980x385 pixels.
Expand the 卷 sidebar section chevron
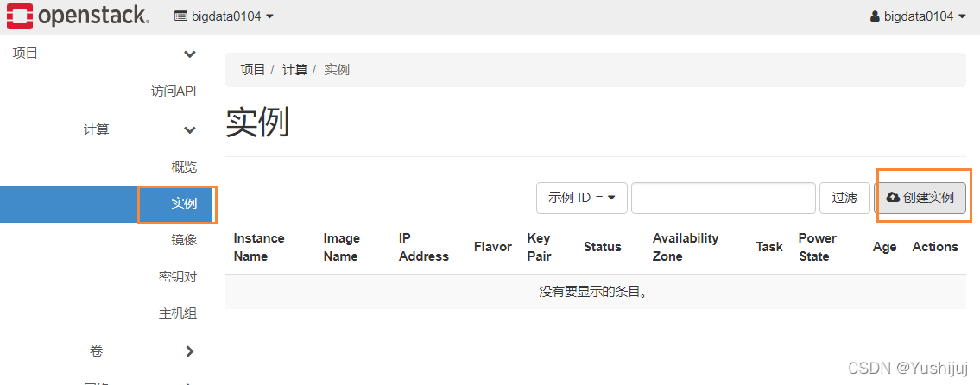pyautogui.click(x=190, y=352)
